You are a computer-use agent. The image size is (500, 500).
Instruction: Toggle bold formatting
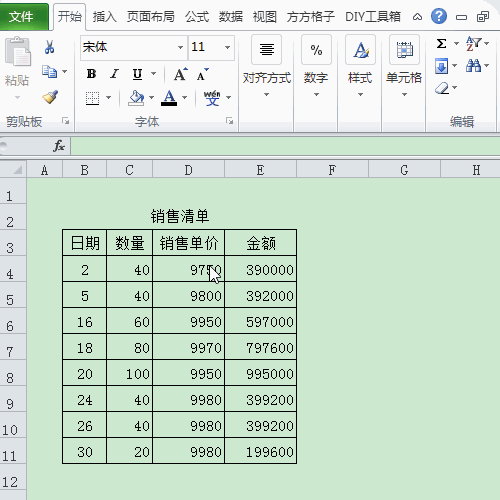(91, 74)
